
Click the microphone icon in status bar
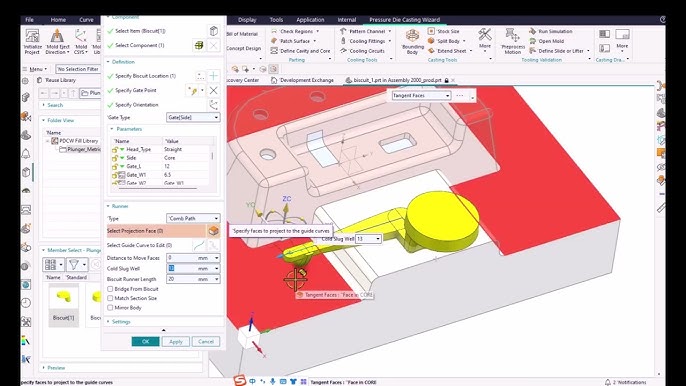273,382
